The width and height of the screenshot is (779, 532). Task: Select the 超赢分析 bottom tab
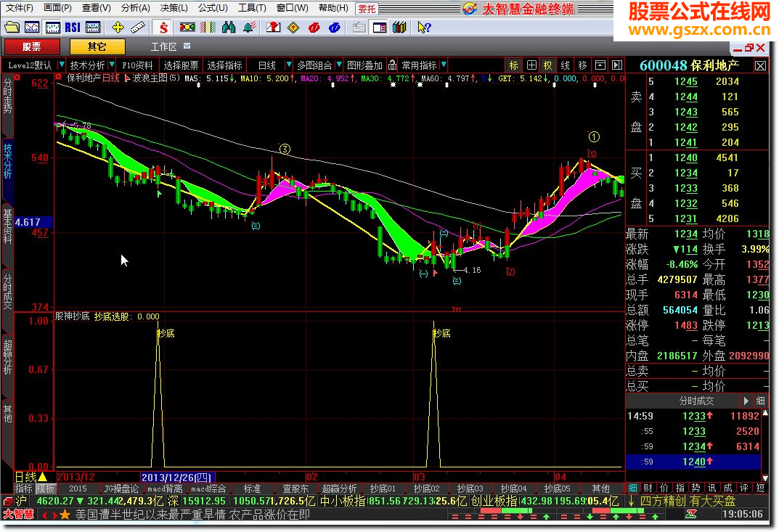click(339, 488)
